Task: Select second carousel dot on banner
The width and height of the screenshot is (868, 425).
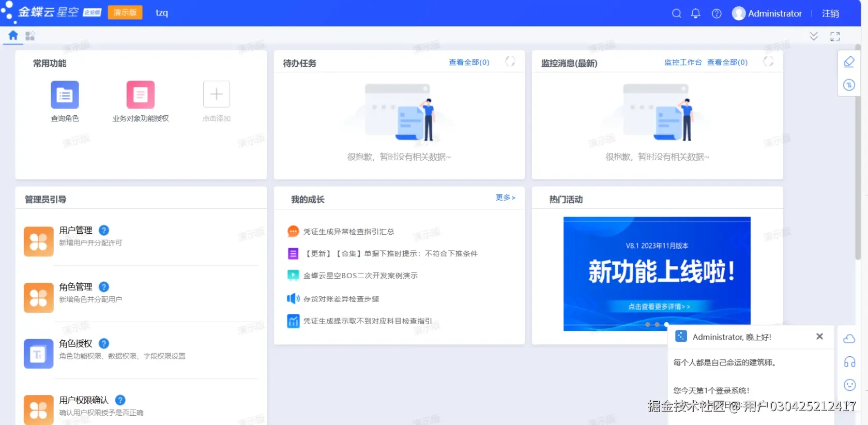Action: (x=657, y=325)
